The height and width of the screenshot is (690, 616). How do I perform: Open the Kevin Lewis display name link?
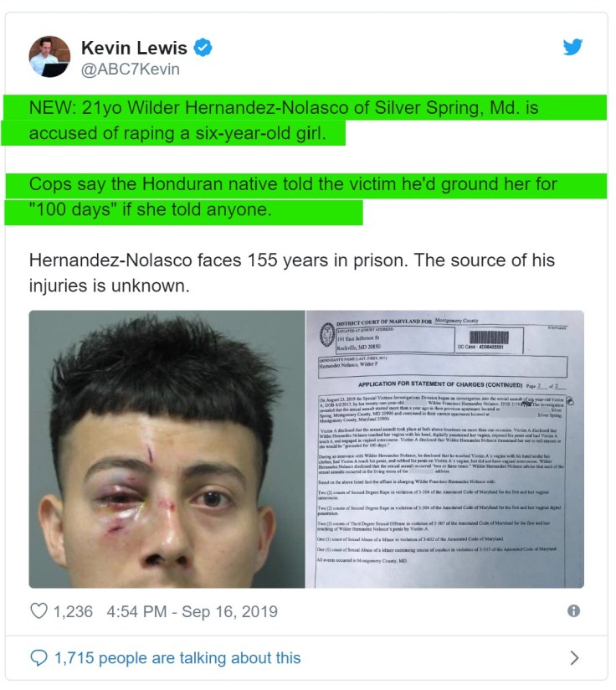click(134, 48)
